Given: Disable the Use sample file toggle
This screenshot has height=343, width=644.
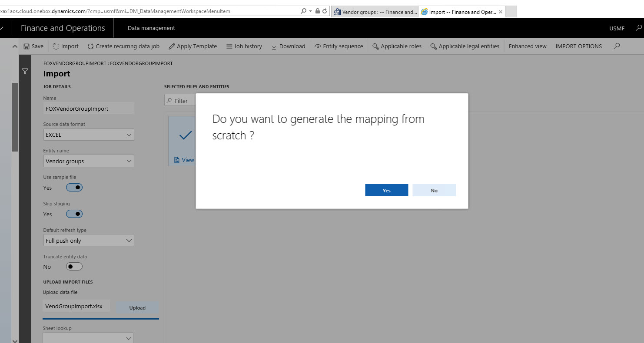Looking at the screenshot, I should pyautogui.click(x=74, y=187).
